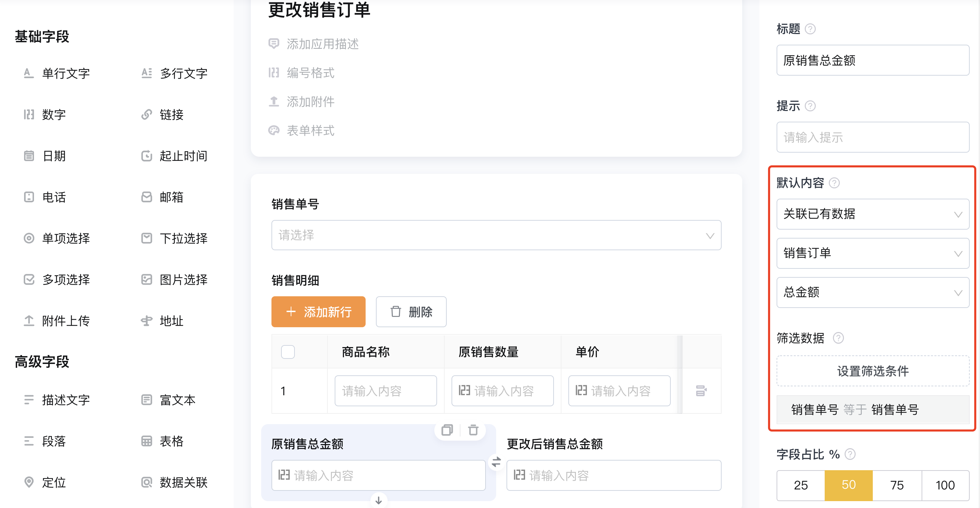Click the row action icon in table row 1
980x508 pixels.
[701, 391]
